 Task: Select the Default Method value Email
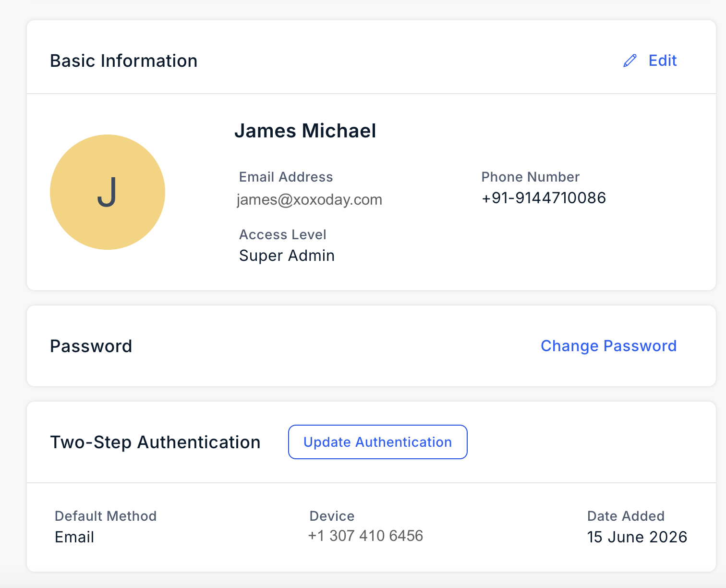click(74, 537)
